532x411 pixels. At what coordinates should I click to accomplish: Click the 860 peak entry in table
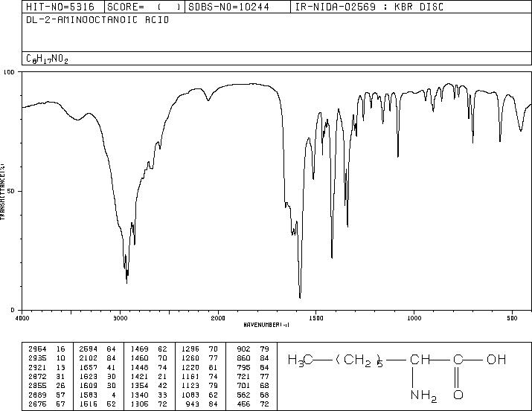(x=253, y=358)
